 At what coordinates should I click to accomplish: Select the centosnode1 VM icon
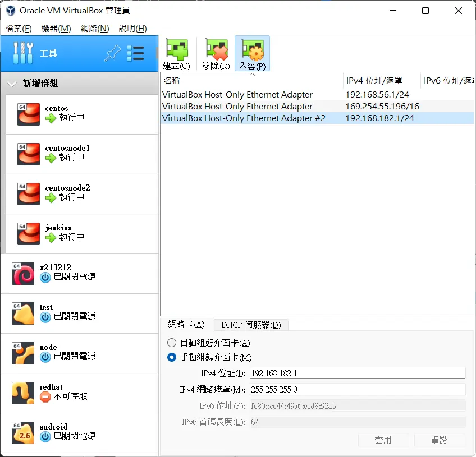[x=29, y=154]
